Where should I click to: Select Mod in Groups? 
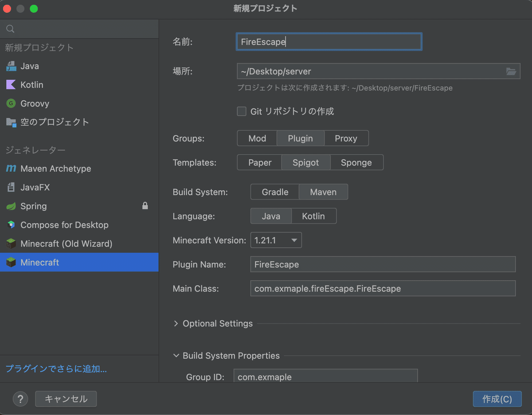point(257,138)
